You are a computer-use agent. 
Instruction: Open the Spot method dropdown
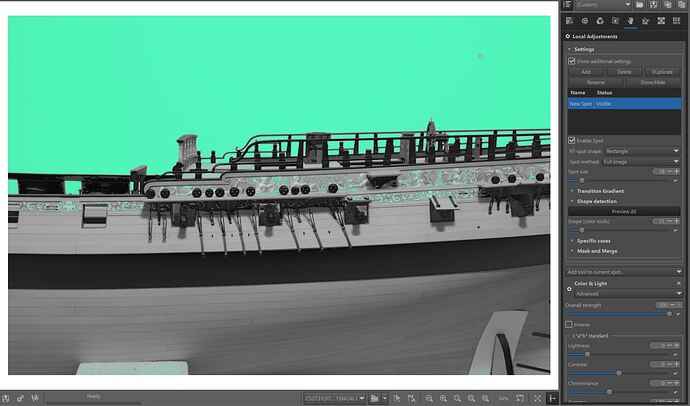pyautogui.click(x=641, y=161)
